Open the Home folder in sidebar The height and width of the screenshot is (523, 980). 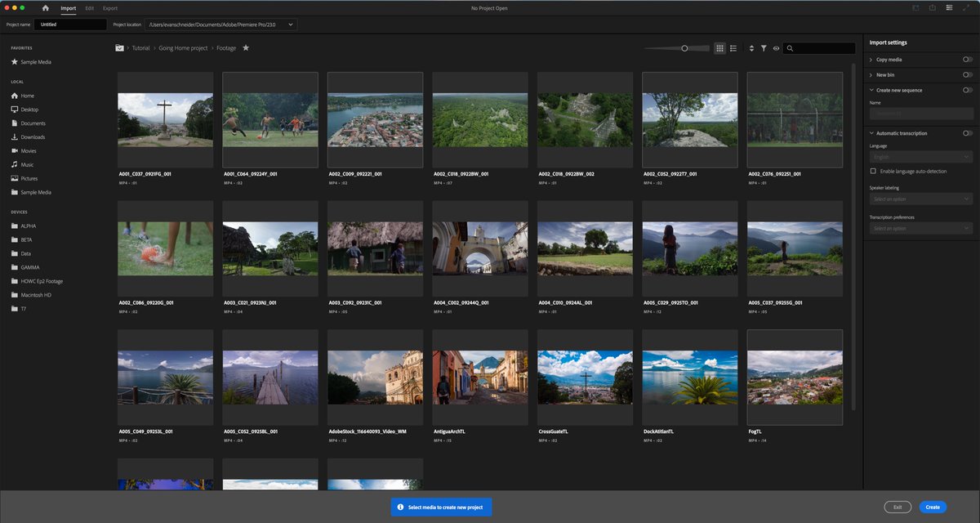click(x=23, y=96)
